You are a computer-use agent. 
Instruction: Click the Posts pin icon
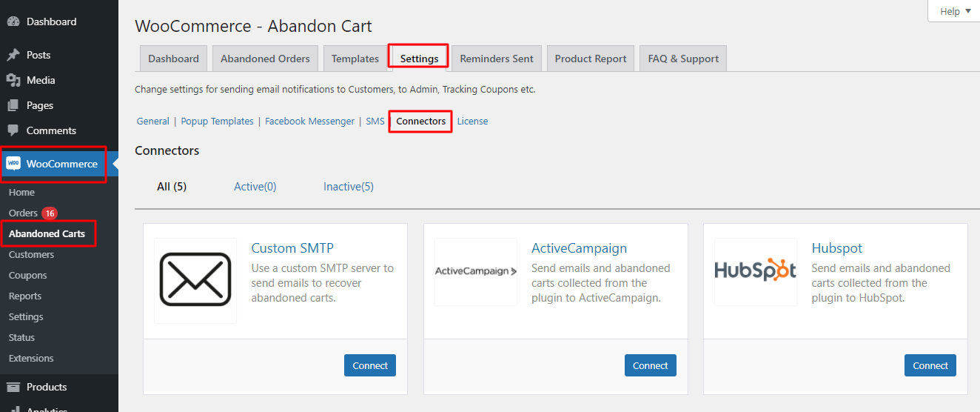point(13,55)
